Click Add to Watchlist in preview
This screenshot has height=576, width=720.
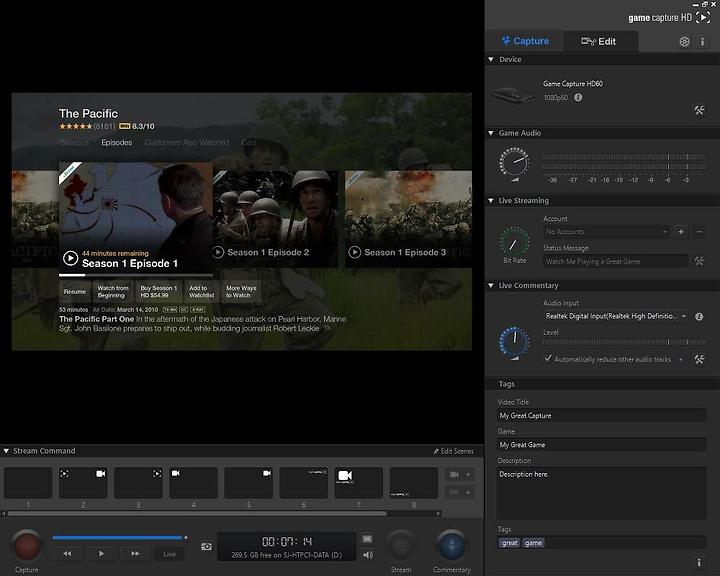[202, 292]
